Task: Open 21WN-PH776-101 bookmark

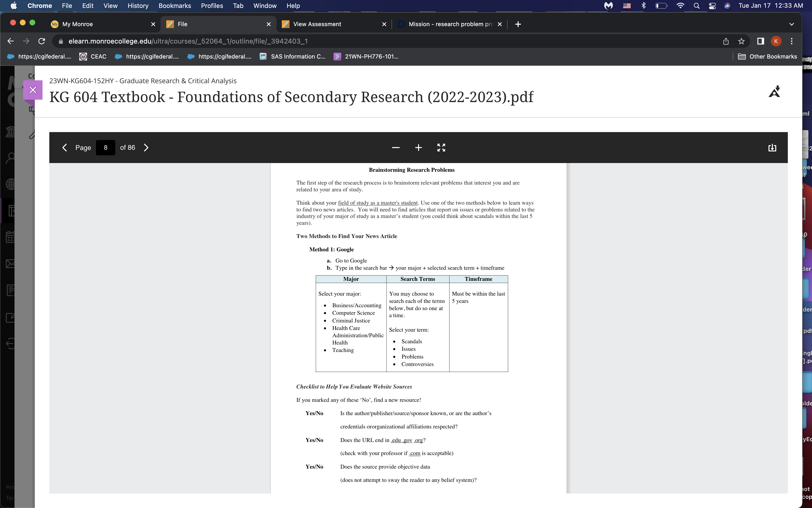Action: coord(366,56)
